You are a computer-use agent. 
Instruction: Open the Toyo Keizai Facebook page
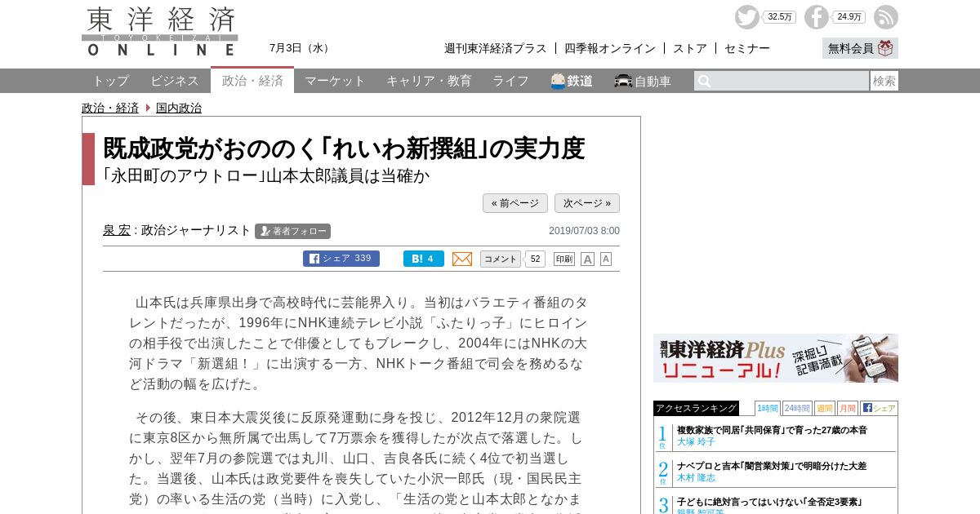(x=817, y=17)
